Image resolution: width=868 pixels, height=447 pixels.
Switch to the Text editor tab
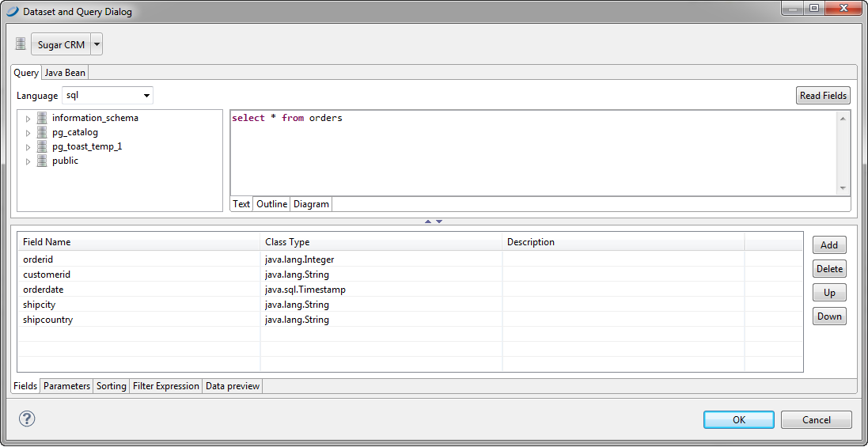click(x=241, y=203)
